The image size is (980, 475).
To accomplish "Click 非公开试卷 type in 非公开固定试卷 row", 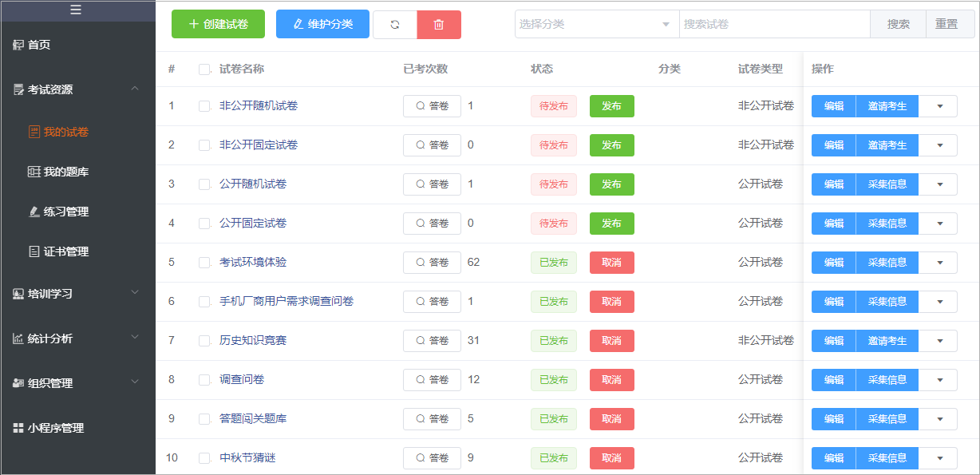I will [x=766, y=145].
